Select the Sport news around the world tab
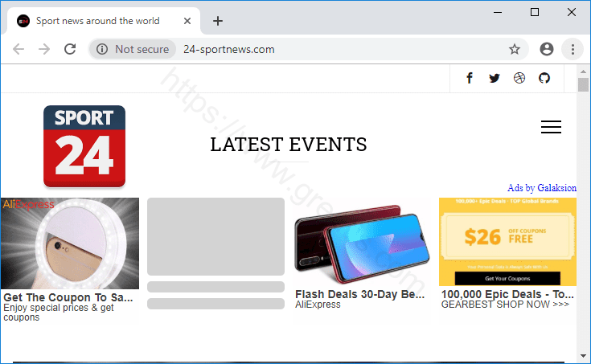591x364 pixels. pos(96,21)
